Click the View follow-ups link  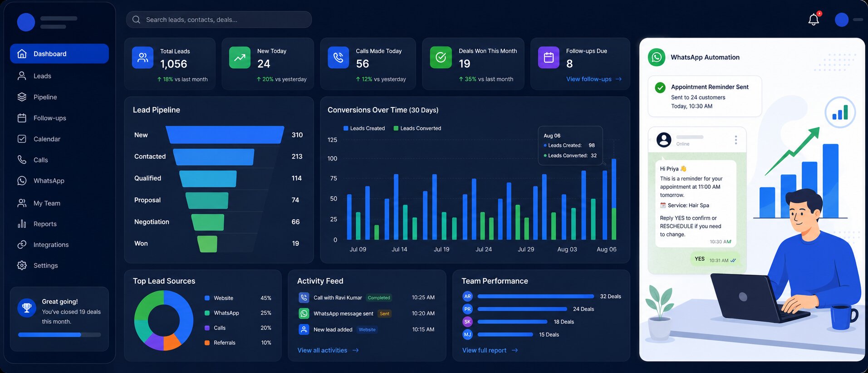594,79
